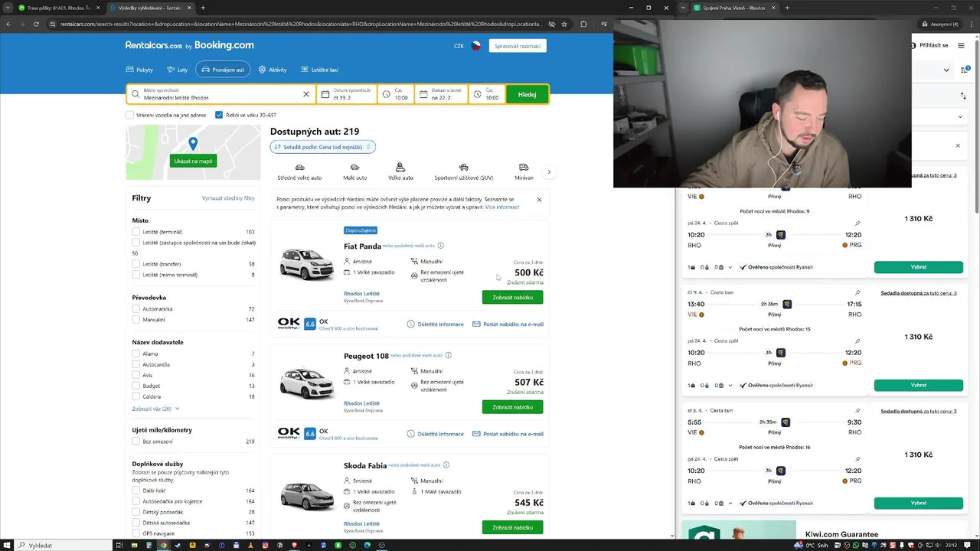Viewport: 980px width, 551px height.
Task: Click the Windows taskbar search box
Action: tap(64, 545)
